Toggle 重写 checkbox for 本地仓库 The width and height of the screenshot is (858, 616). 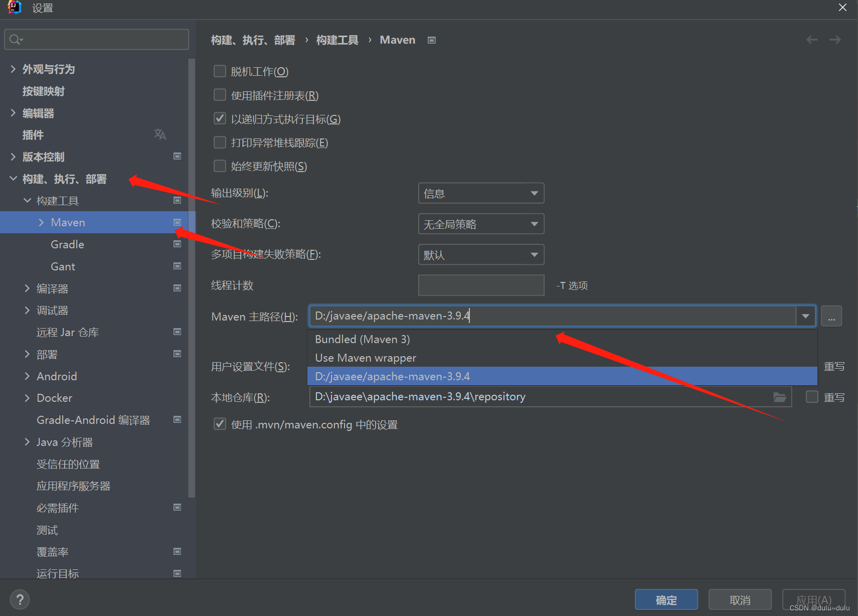tap(812, 397)
